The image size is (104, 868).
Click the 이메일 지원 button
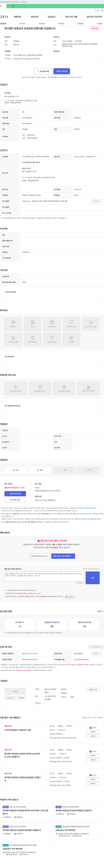tap(15, 500)
